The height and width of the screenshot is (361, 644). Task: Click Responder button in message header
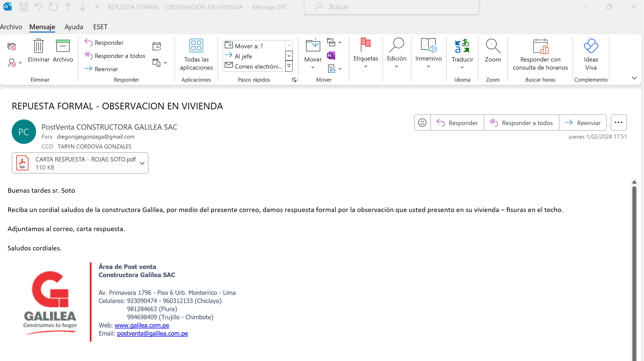click(457, 123)
